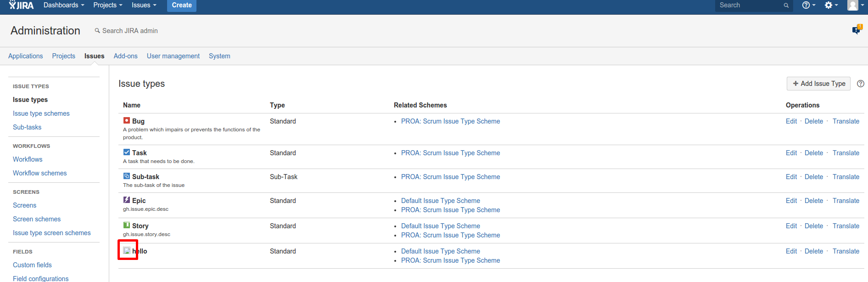The width and height of the screenshot is (868, 282).
Task: Open the User management tab
Action: click(173, 56)
